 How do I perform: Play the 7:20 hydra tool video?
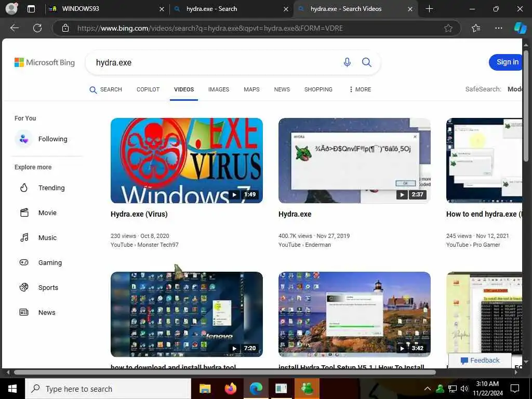pyautogui.click(x=187, y=314)
